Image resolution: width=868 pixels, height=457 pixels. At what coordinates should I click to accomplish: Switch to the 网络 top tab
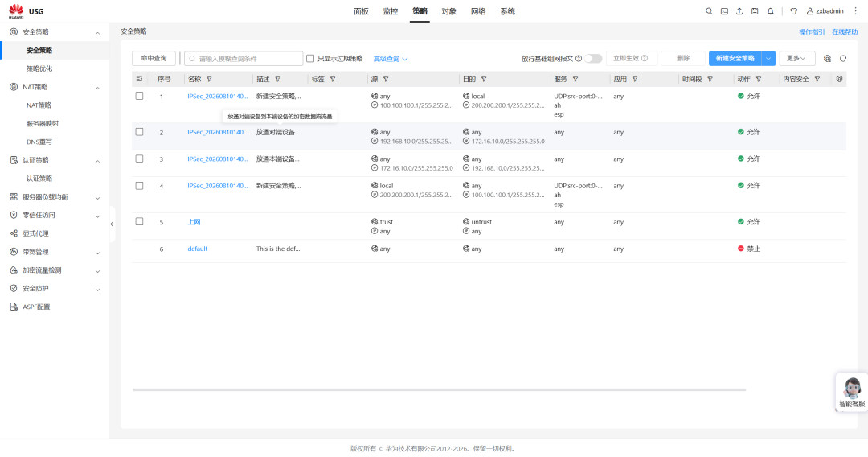[478, 11]
